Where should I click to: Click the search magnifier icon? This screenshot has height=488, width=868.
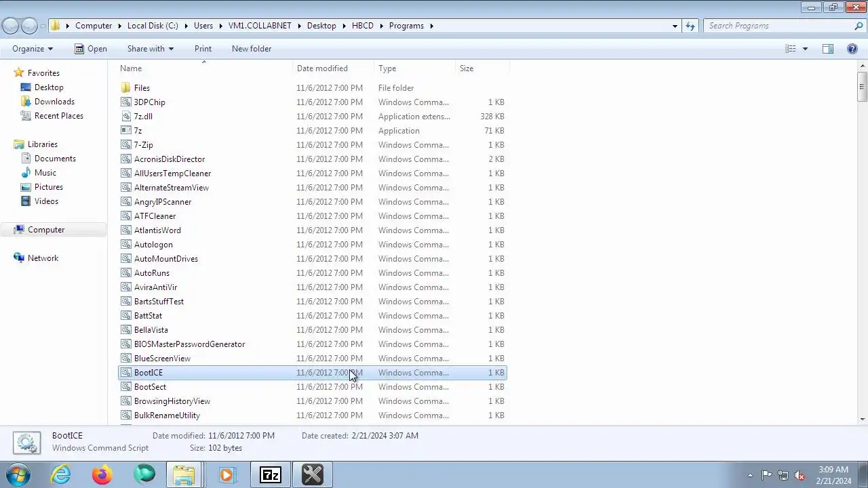click(859, 26)
